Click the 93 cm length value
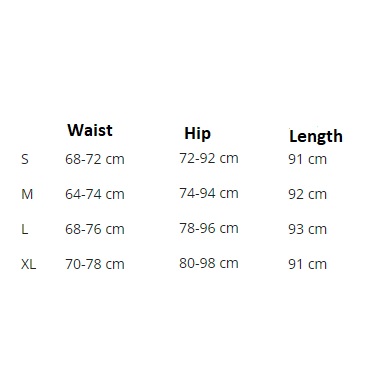 [307, 229]
